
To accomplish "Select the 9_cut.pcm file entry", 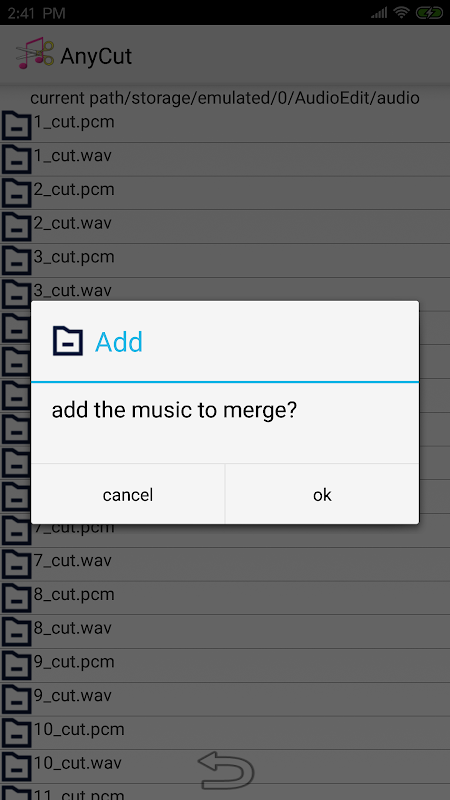I will (x=225, y=664).
